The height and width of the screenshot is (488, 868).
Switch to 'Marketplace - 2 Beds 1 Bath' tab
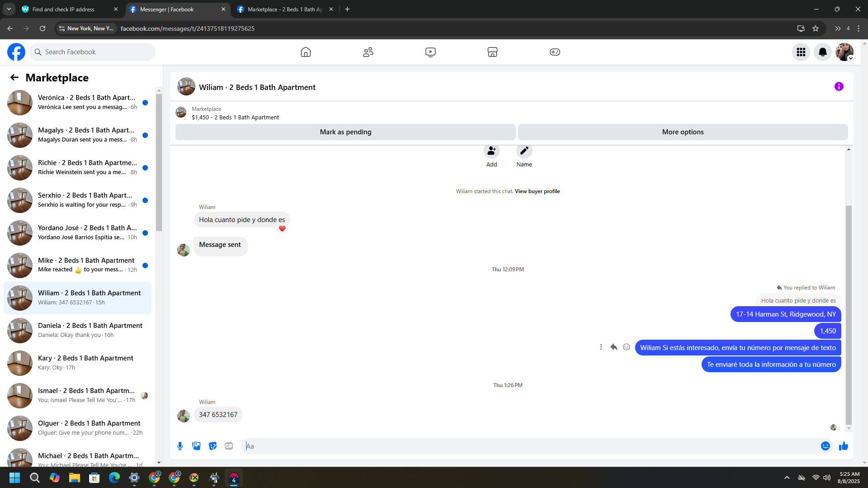(x=285, y=9)
